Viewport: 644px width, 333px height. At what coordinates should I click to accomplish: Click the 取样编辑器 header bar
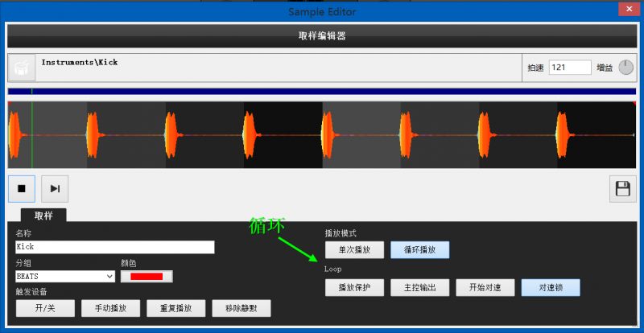[322, 35]
